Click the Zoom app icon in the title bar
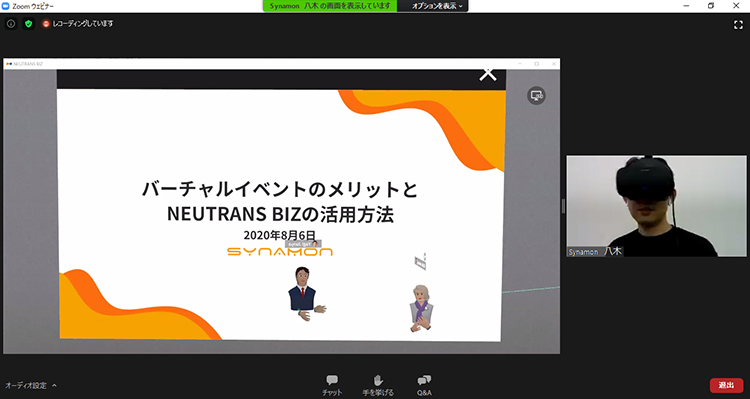Screen dimensions: 750x399 click(x=6, y=6)
